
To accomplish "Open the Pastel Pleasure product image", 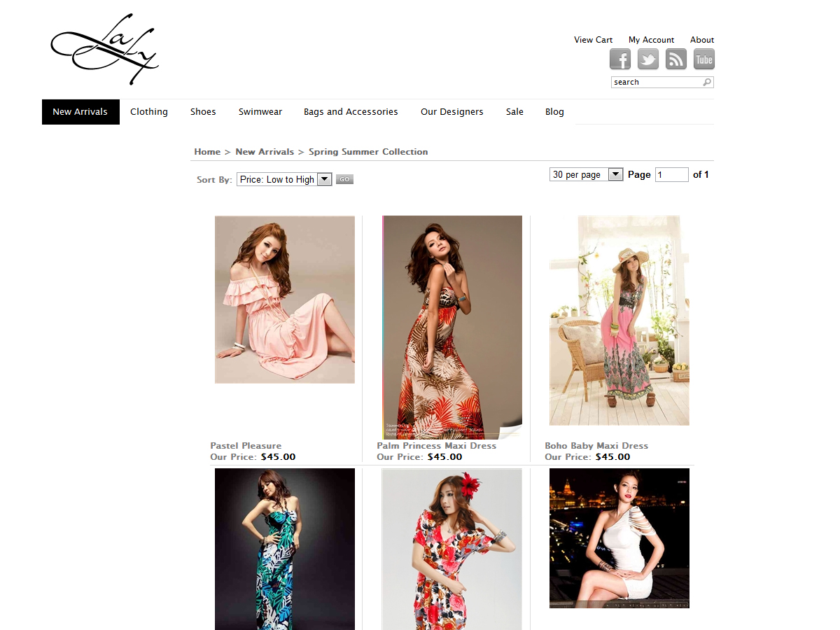I will tap(285, 300).
